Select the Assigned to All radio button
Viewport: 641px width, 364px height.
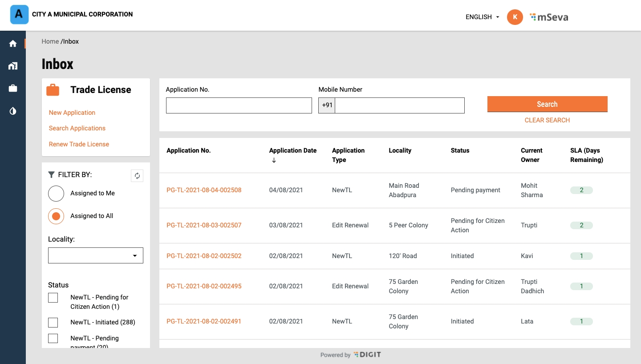pos(56,216)
